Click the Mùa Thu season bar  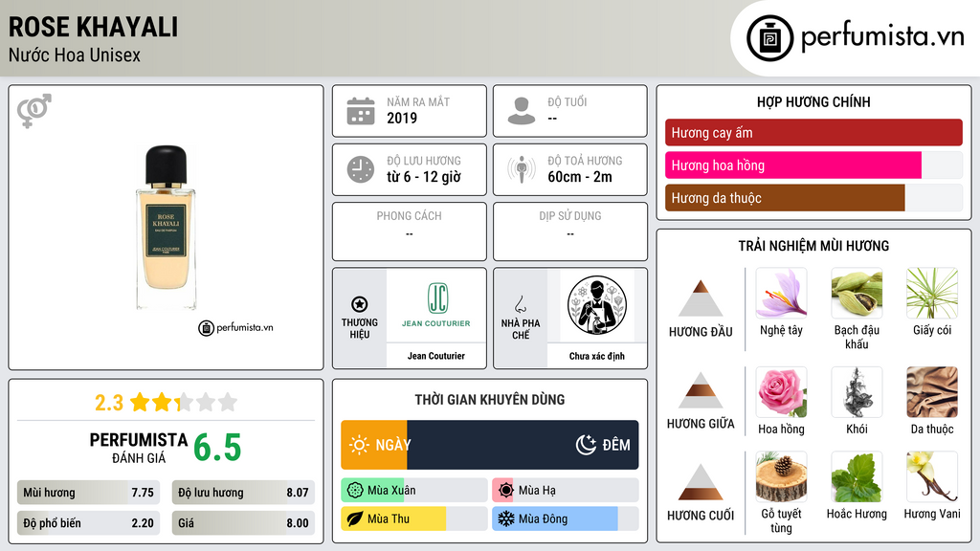coord(414,519)
